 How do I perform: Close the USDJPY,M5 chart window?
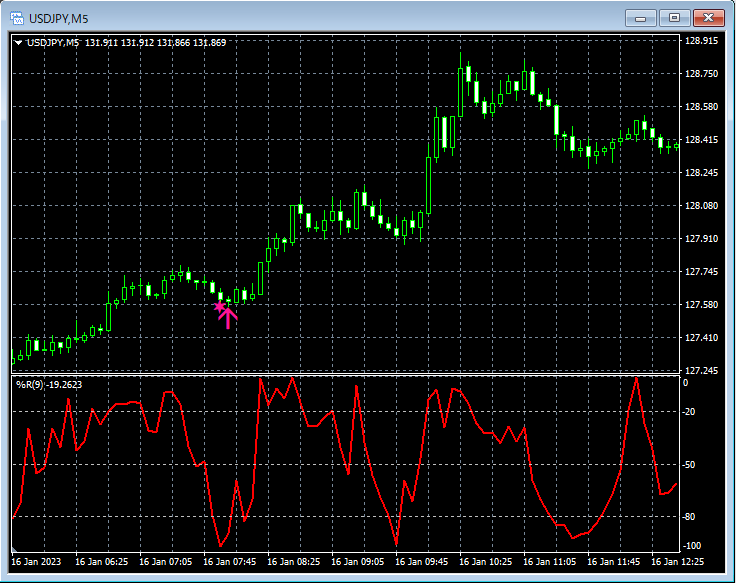tap(708, 18)
